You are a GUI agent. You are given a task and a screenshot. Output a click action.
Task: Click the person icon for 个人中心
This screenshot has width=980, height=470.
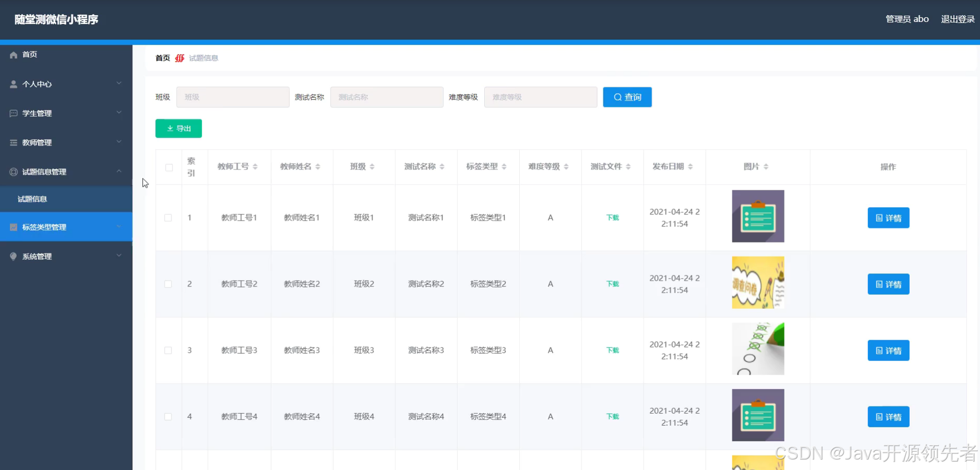click(x=14, y=84)
